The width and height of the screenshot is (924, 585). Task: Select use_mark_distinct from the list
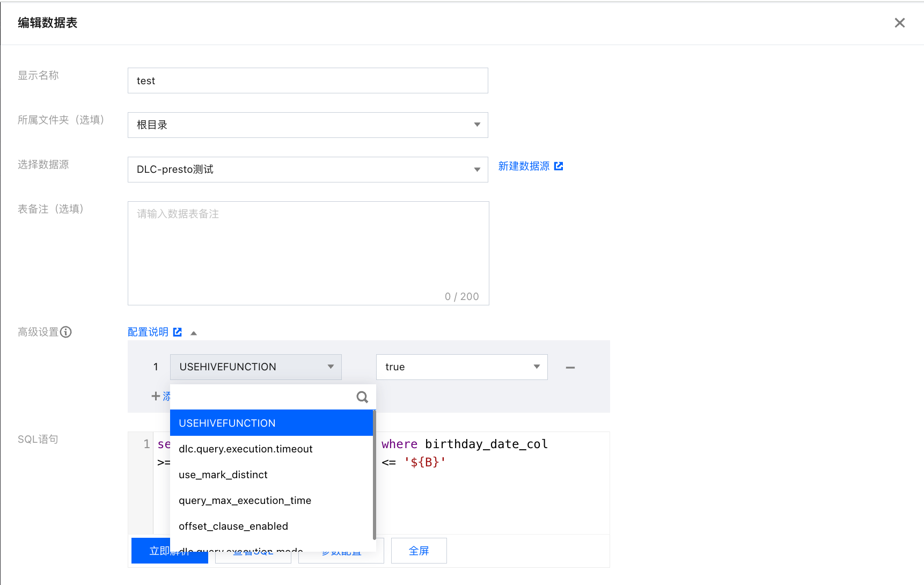(223, 475)
